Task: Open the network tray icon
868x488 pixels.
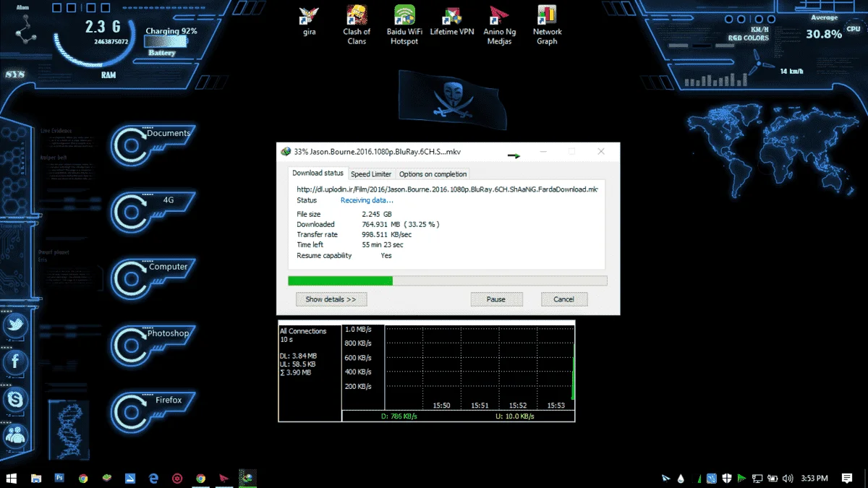Action: coord(757,478)
